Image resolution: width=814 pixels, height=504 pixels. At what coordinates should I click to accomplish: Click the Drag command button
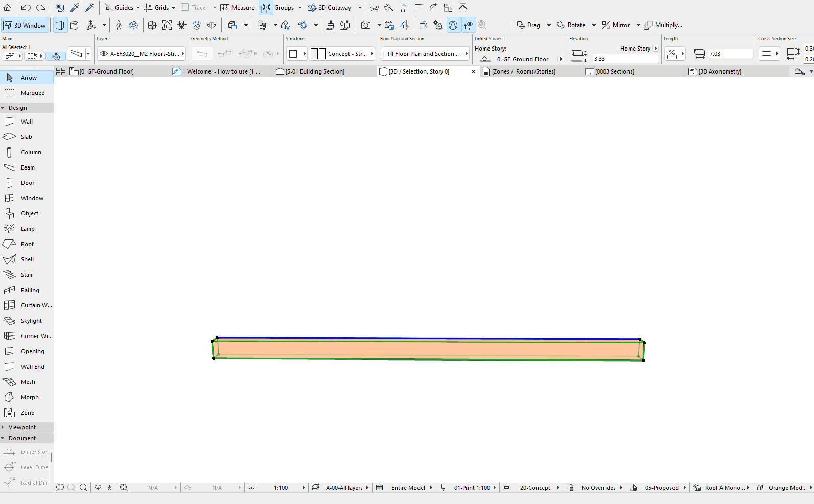(x=529, y=25)
